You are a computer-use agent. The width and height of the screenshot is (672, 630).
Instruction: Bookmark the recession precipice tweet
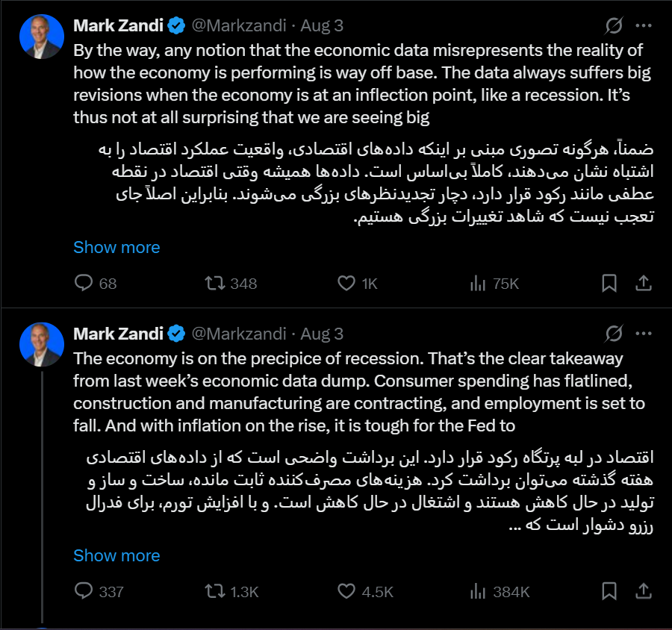click(x=609, y=592)
